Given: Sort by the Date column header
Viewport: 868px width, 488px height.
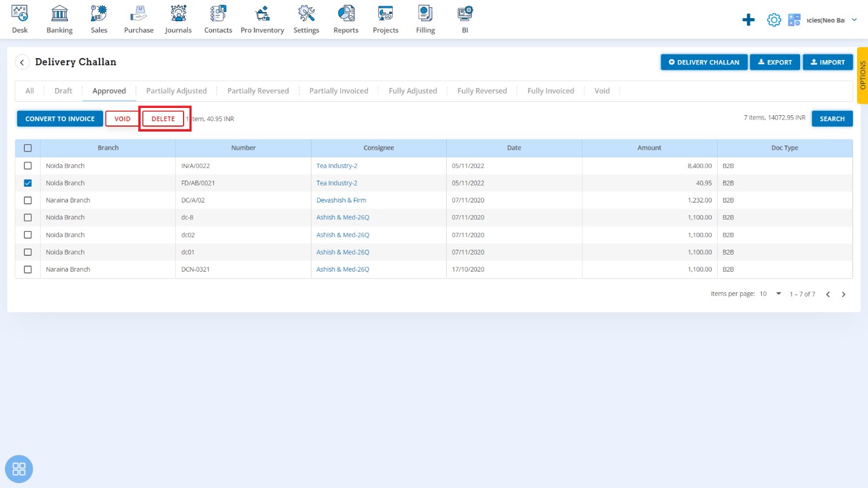Looking at the screenshot, I should (x=514, y=148).
